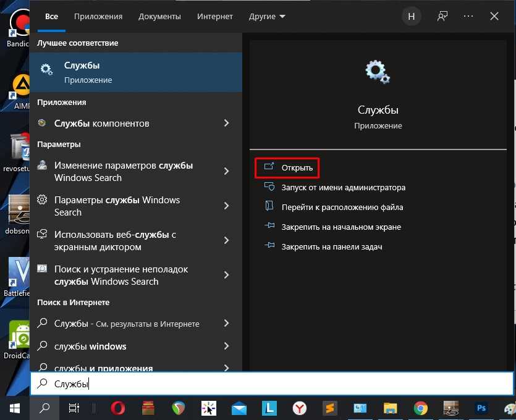Choose Закрепить на панели задач

click(331, 246)
